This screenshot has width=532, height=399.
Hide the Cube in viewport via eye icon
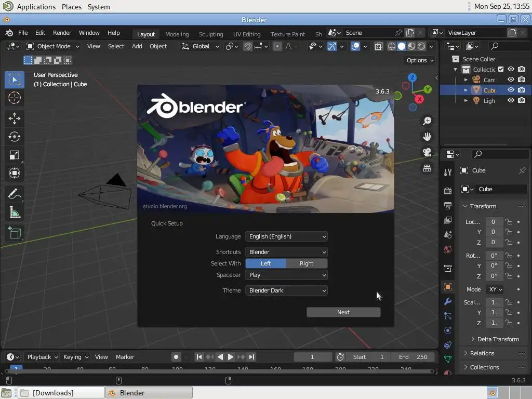pyautogui.click(x=511, y=90)
